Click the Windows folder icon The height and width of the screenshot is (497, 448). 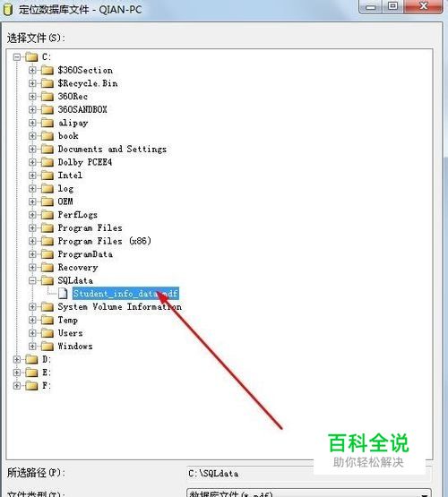(47, 347)
